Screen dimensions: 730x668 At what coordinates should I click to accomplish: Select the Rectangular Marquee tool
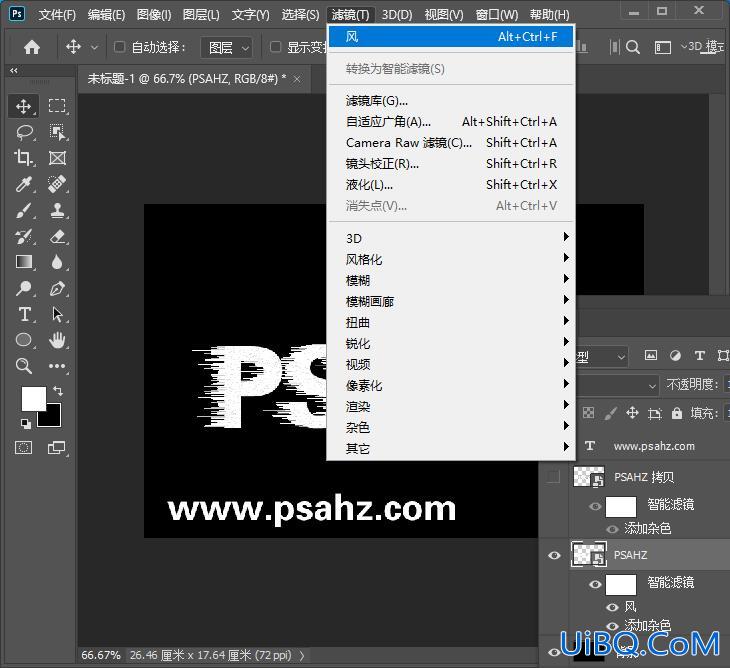[x=57, y=106]
